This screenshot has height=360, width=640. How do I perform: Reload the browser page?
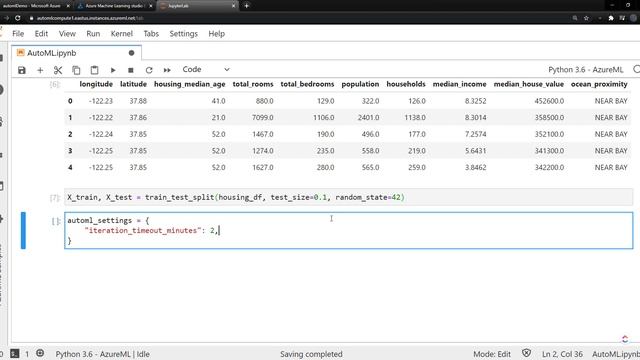click(18, 18)
